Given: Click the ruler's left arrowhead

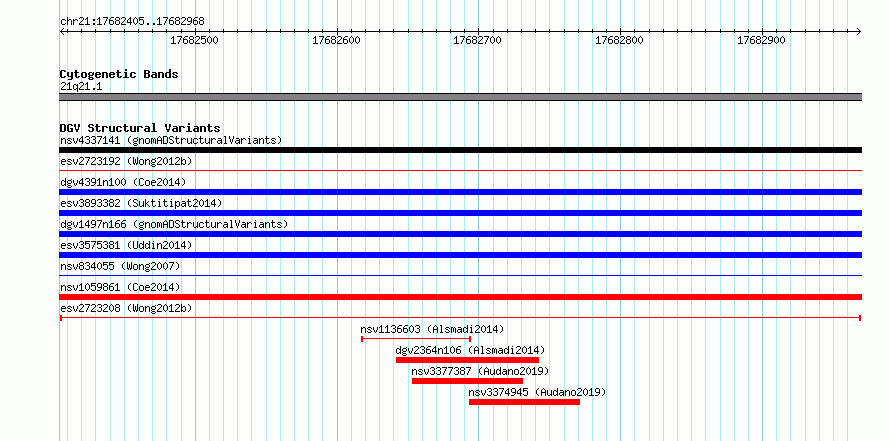Looking at the screenshot, I should click(x=62, y=31).
